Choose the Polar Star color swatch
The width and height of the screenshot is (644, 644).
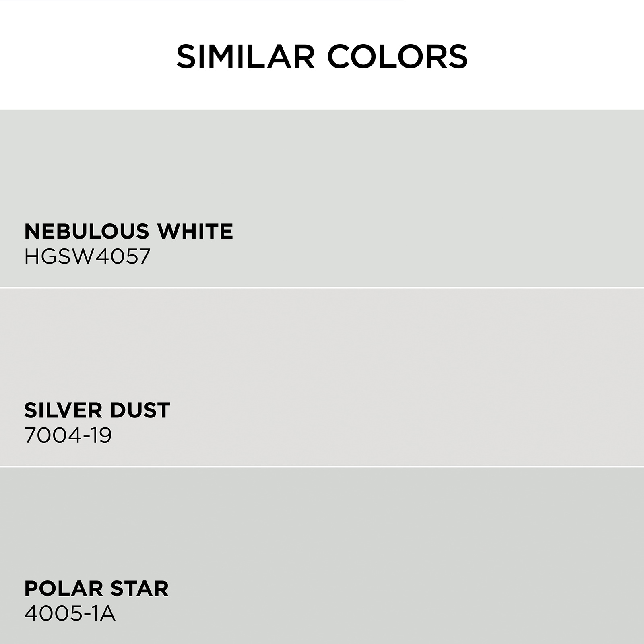point(322,556)
